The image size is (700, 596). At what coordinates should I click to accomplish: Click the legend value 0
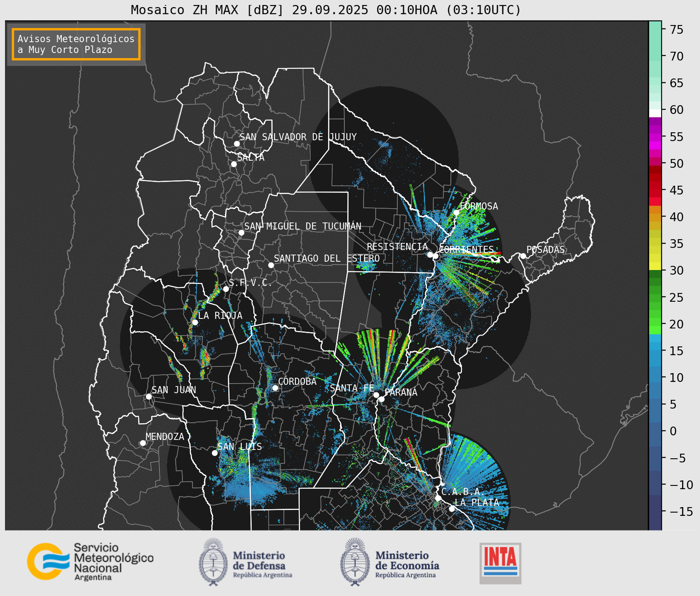tap(673, 431)
